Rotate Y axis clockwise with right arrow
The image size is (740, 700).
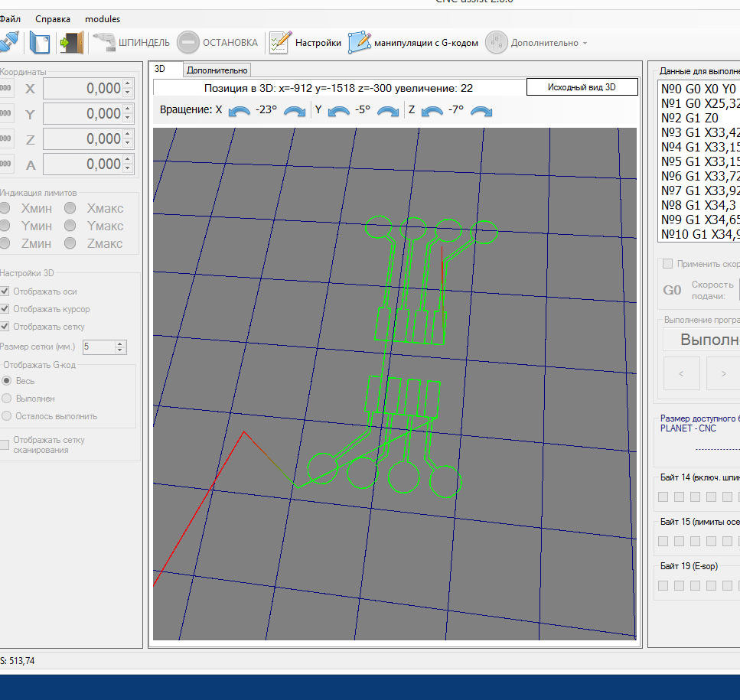point(388,112)
